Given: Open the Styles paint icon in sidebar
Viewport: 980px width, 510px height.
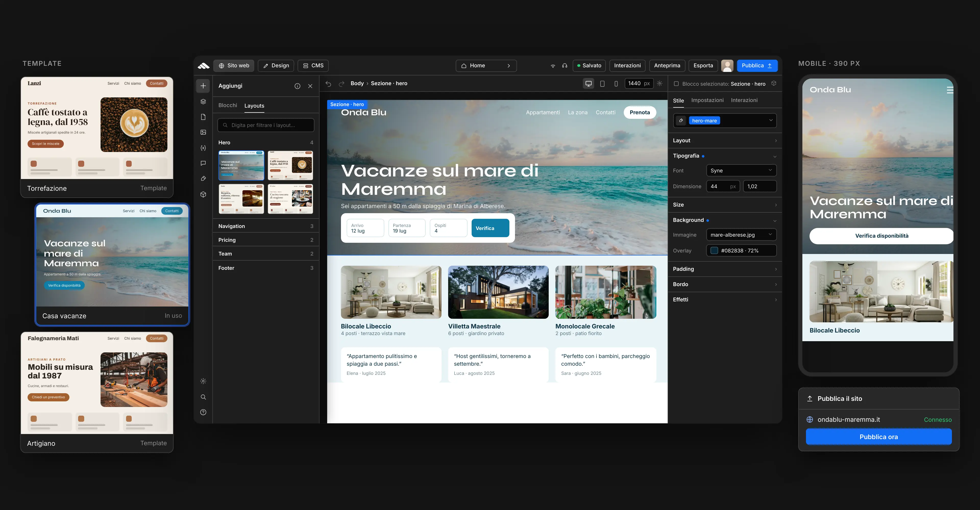Looking at the screenshot, I should pos(203,178).
